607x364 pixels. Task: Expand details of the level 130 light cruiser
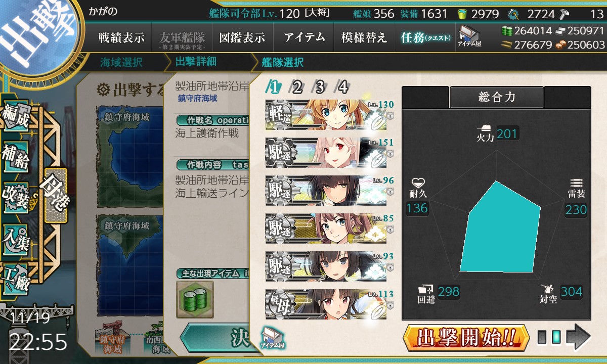tap(391, 115)
